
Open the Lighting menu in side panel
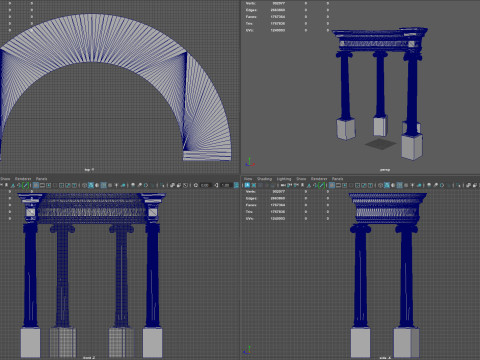(x=284, y=179)
